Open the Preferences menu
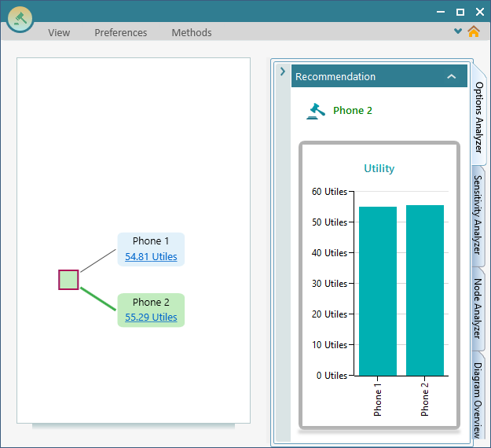 coord(121,32)
